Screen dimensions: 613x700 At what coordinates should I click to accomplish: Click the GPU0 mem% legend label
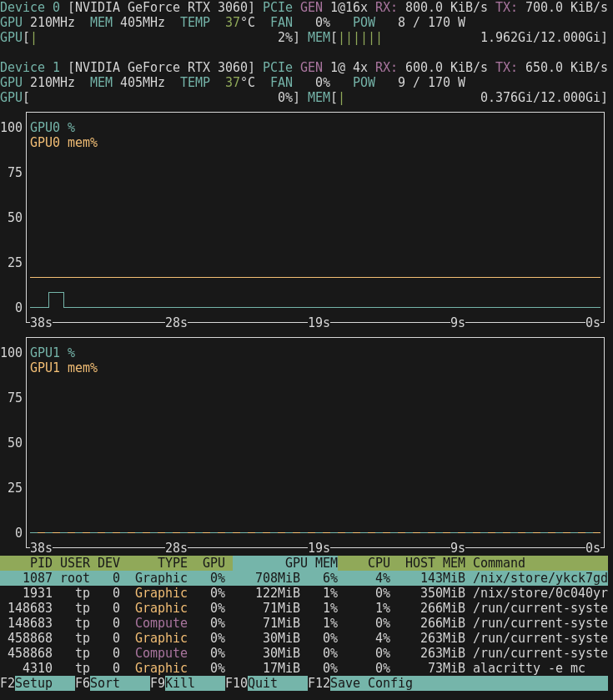[x=63, y=142]
